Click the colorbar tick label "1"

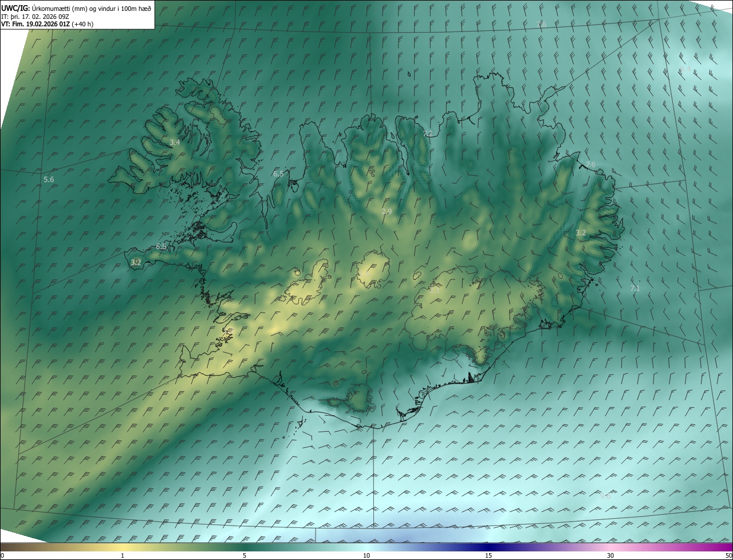pyautogui.click(x=123, y=555)
